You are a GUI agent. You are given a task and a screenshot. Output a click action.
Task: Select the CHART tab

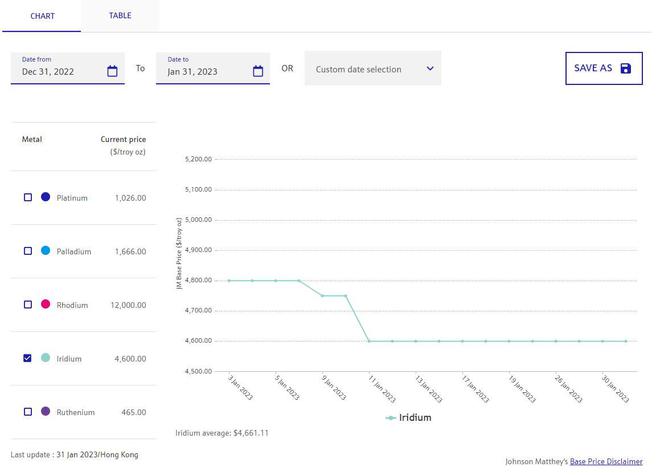[42, 16]
